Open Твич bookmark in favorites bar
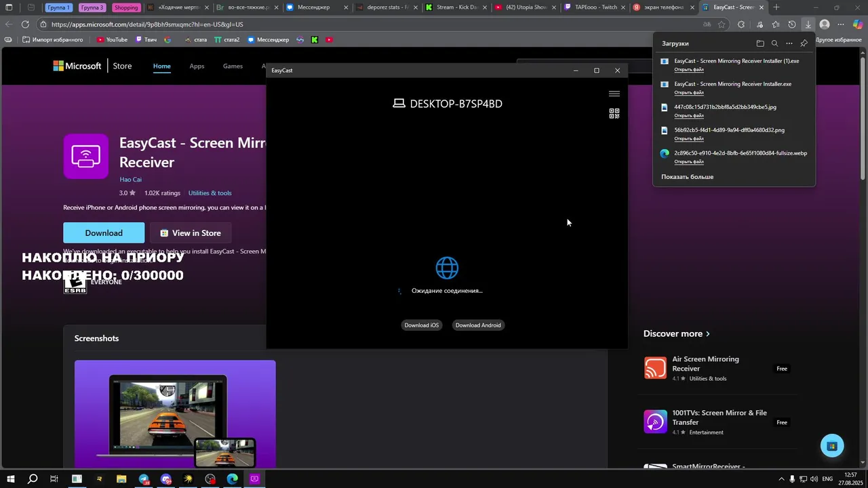868x488 pixels. (146, 40)
